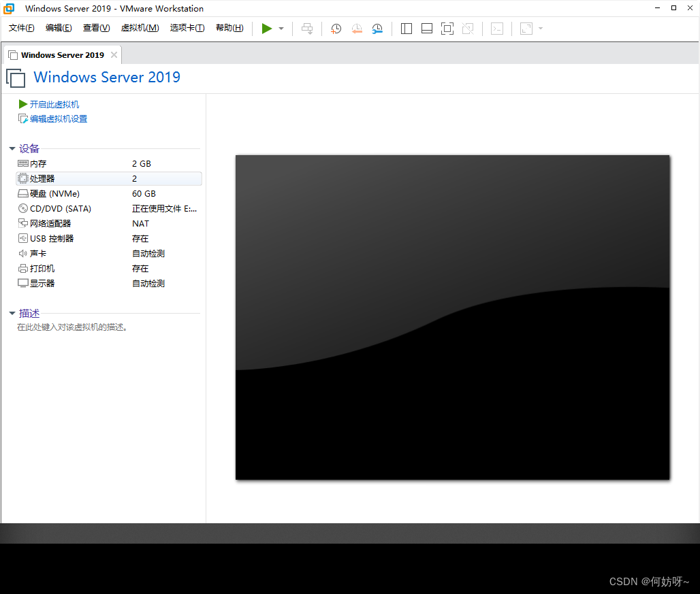Click the network icon beside 网络适配器
Image resolution: width=700 pixels, height=594 pixels.
22,223
